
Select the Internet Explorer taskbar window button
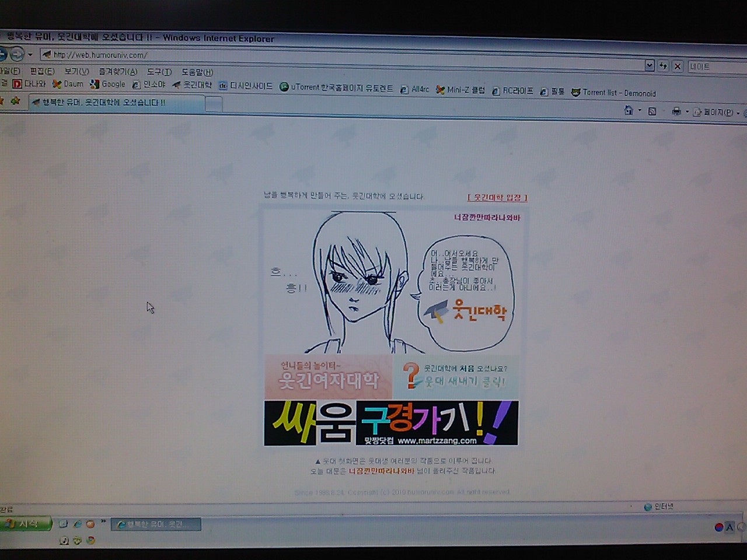(x=156, y=524)
